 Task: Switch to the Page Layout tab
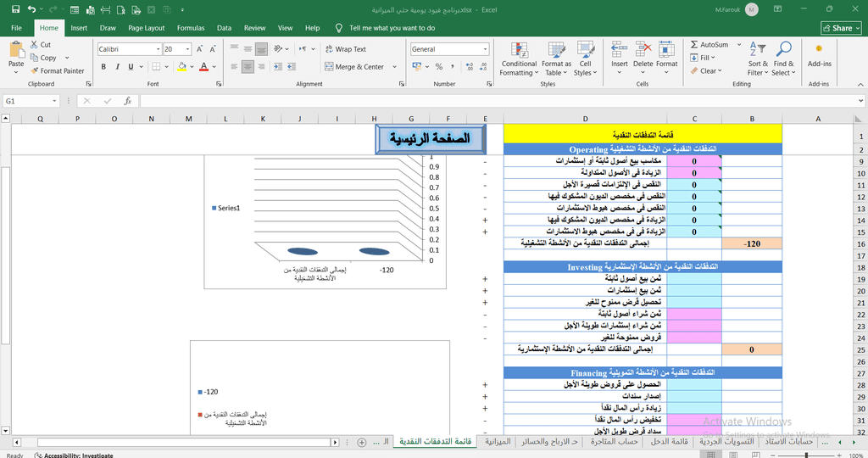pos(146,28)
